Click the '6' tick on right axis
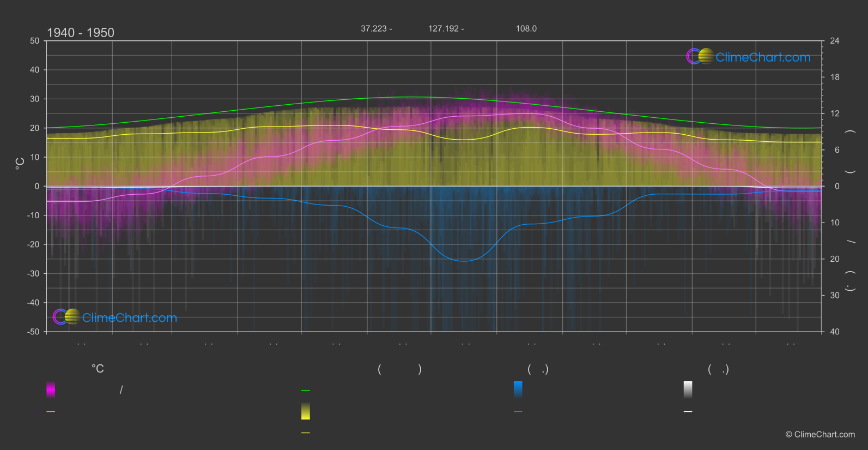The height and width of the screenshot is (450, 868). (x=837, y=150)
